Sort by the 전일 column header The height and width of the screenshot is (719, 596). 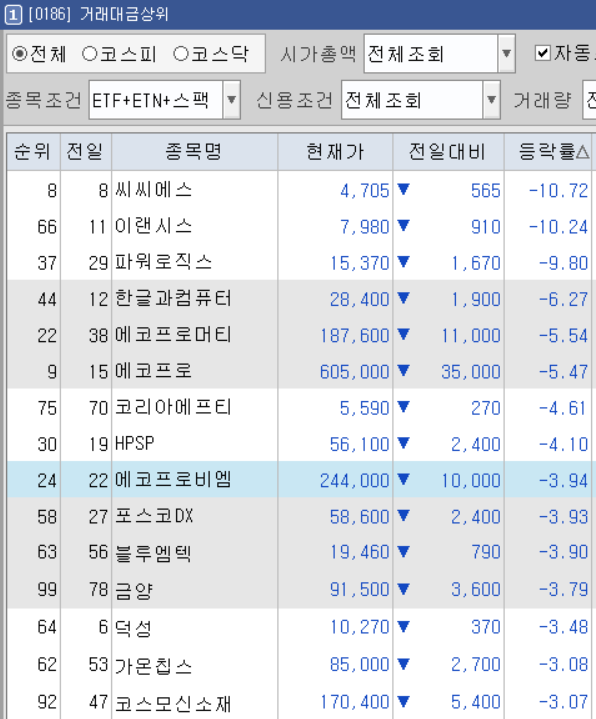[86, 152]
